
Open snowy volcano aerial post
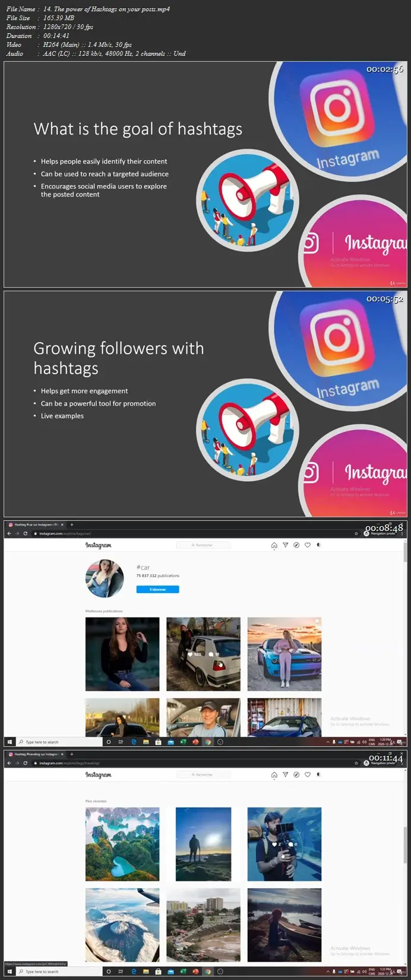click(x=122, y=925)
